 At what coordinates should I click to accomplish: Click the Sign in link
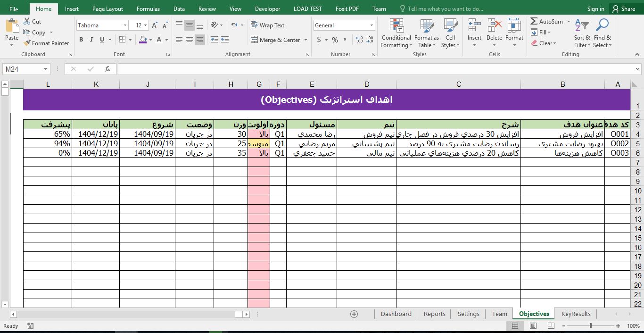(595, 8)
